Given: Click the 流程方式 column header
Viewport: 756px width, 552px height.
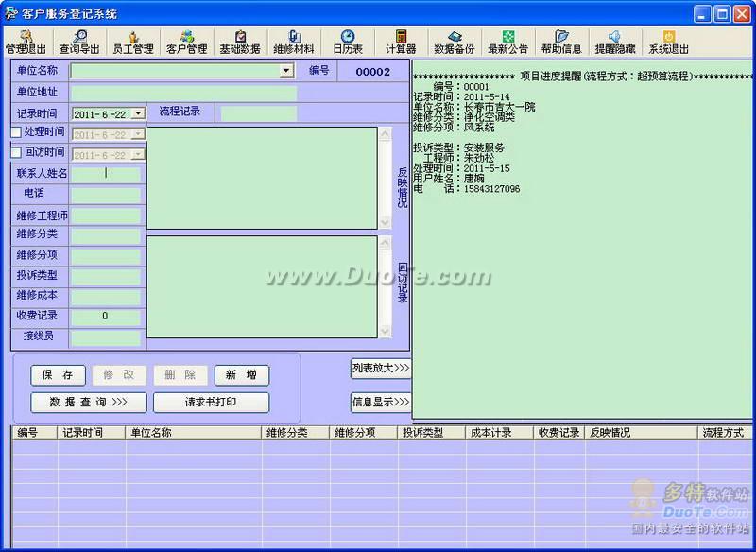Looking at the screenshot, I should coord(725,433).
